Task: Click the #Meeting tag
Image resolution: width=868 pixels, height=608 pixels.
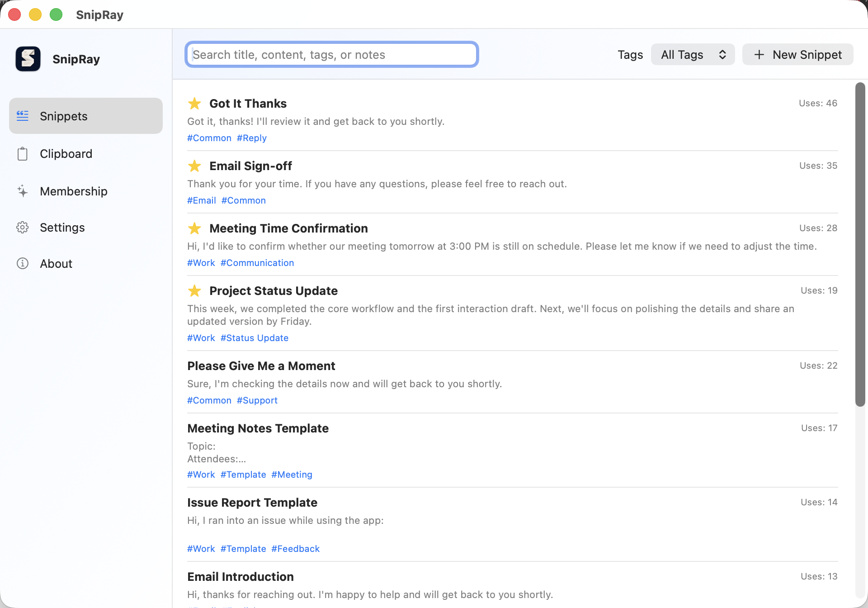Action: tap(292, 475)
